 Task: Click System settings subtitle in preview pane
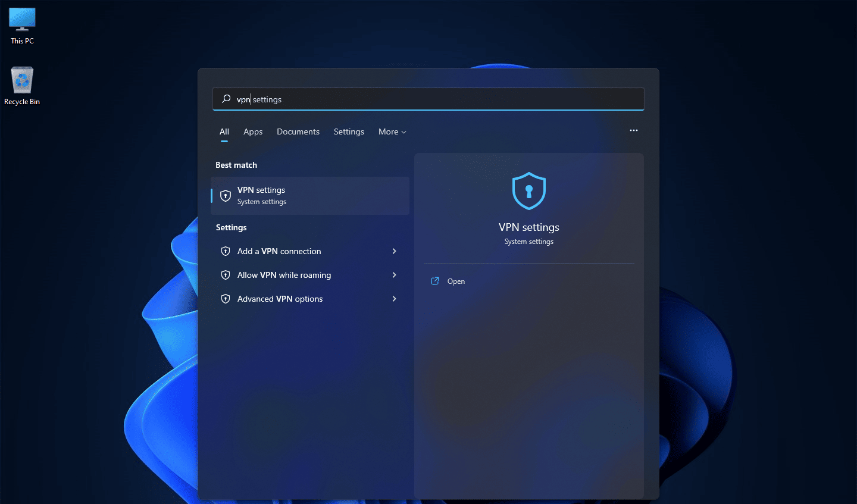pos(529,242)
